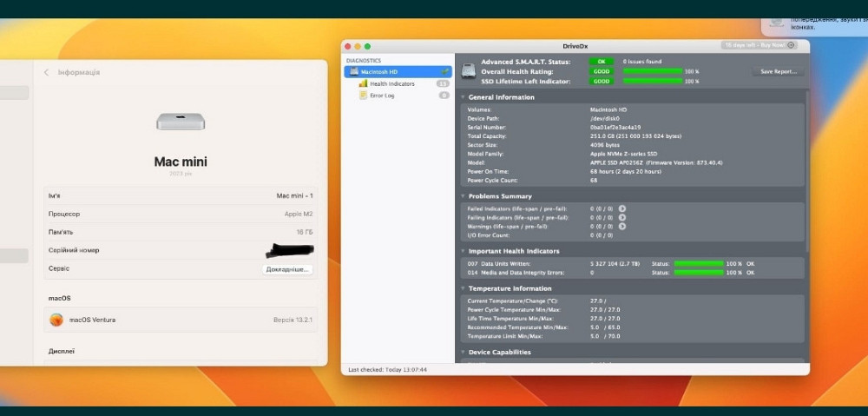The width and height of the screenshot is (868, 416).
Task: Click GOOD badge for SSD Lifetime Left
Action: 602,81
